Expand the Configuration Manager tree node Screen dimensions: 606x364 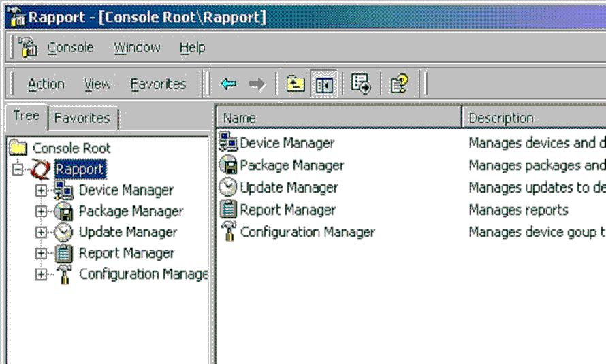tap(41, 274)
